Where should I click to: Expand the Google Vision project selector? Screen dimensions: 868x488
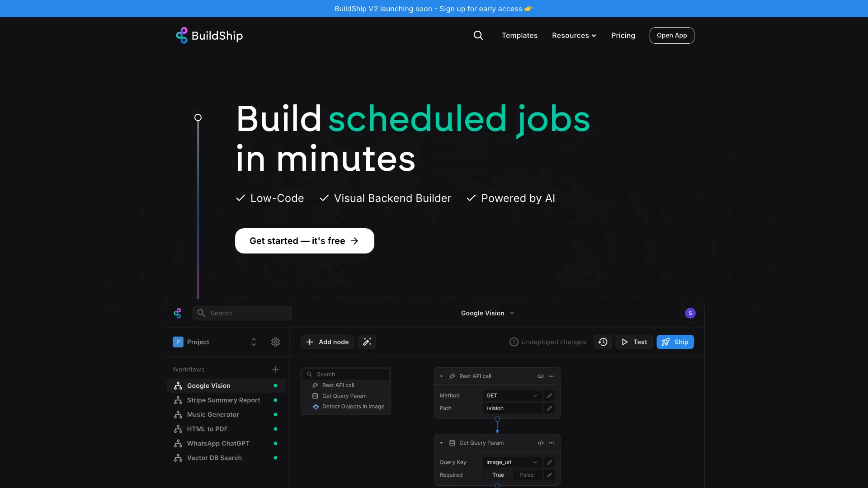(x=487, y=313)
